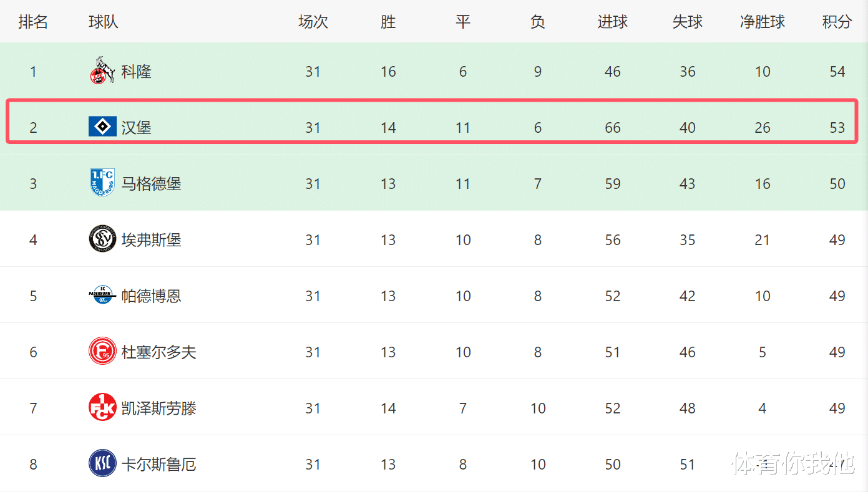This screenshot has height=492, width=868.
Task: Open the 汉堡 team name link
Action: 136,128
